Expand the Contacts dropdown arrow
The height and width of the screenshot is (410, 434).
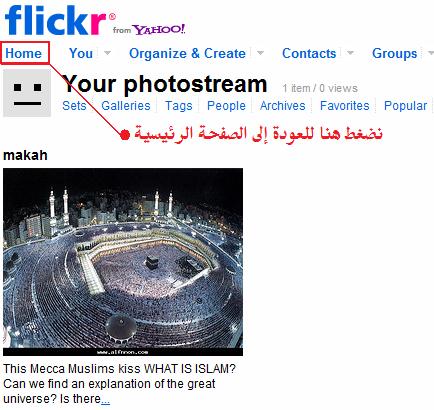pos(350,53)
